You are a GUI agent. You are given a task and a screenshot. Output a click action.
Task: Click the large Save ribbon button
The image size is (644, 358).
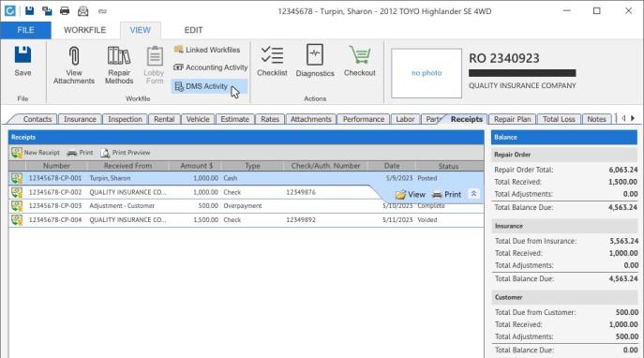22,62
